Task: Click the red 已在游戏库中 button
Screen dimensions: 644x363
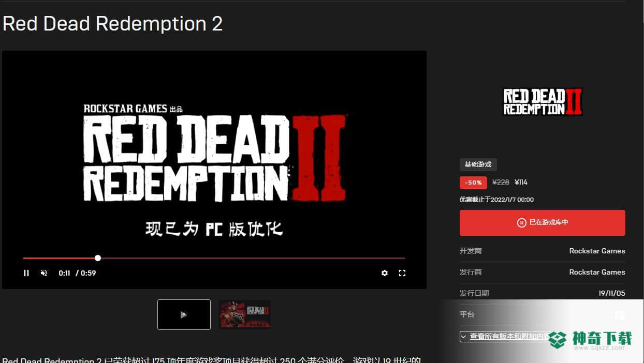Action: click(542, 223)
